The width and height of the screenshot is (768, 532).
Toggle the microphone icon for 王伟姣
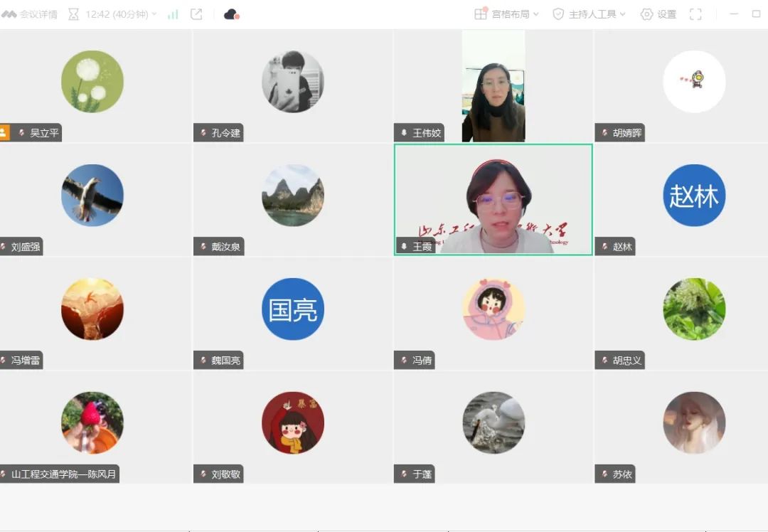coord(403,133)
